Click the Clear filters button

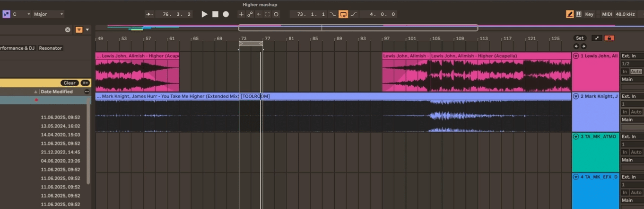pyautogui.click(x=70, y=82)
